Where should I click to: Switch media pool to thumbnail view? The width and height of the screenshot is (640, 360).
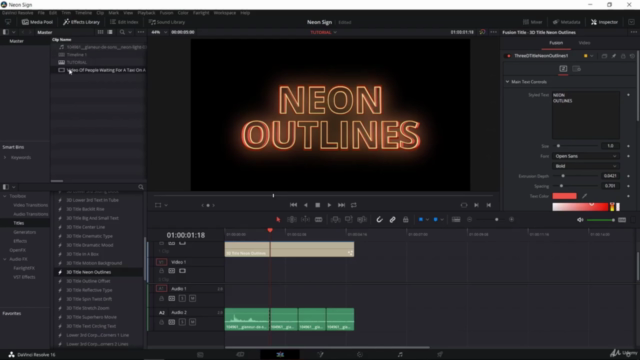click(100, 32)
